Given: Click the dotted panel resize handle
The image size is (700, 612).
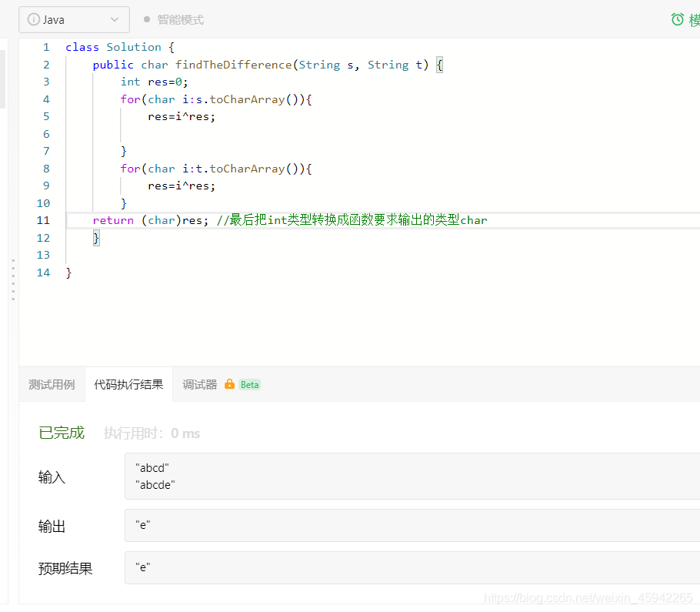Looking at the screenshot, I should tap(13, 279).
